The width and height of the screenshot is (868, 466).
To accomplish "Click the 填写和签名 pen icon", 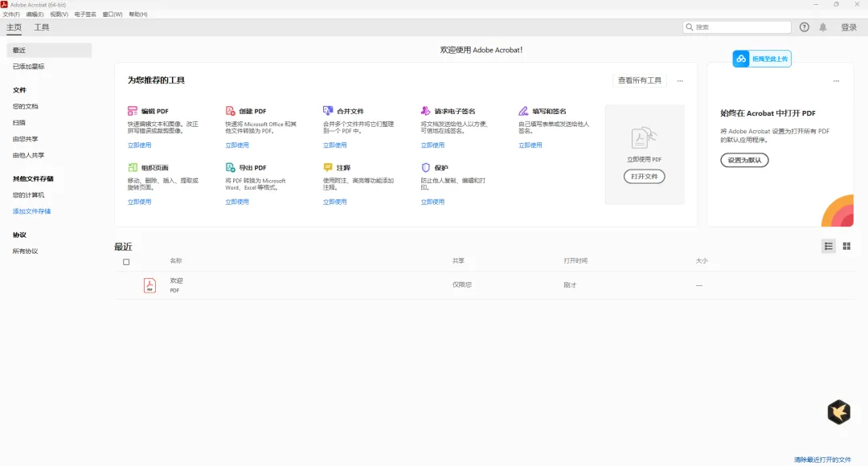I will [x=523, y=111].
